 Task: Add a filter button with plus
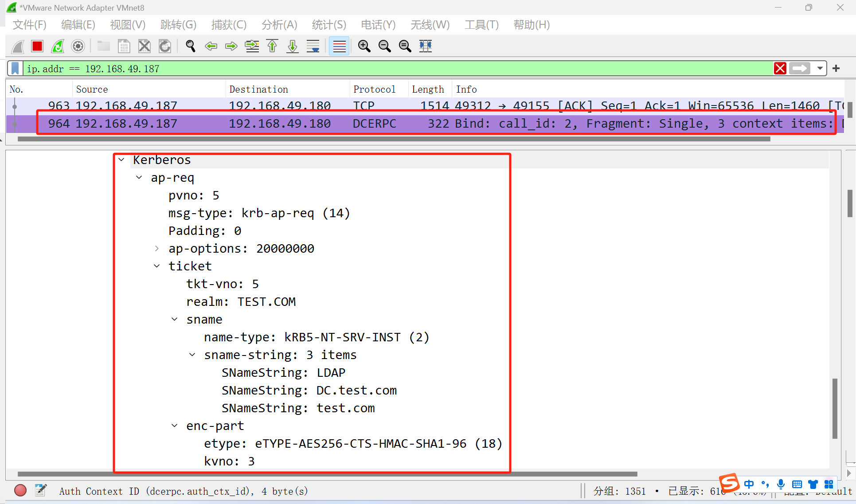(x=836, y=68)
